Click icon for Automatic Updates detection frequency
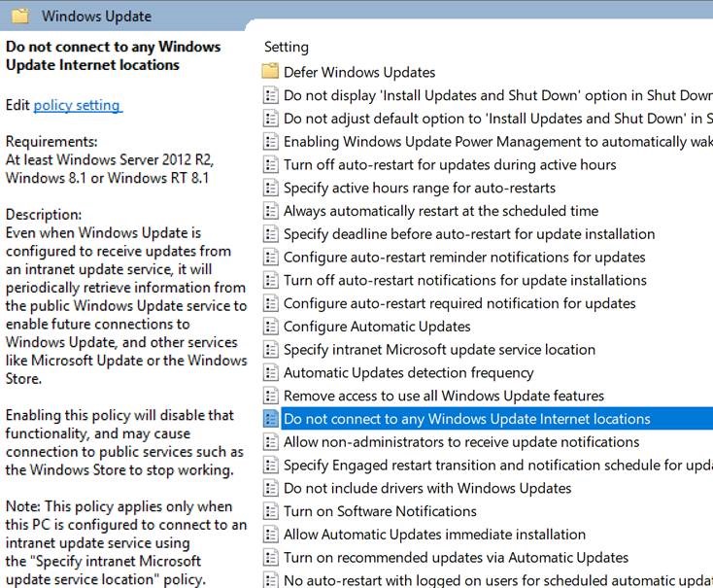Viewport: 713px width, 588px height. pos(270,372)
